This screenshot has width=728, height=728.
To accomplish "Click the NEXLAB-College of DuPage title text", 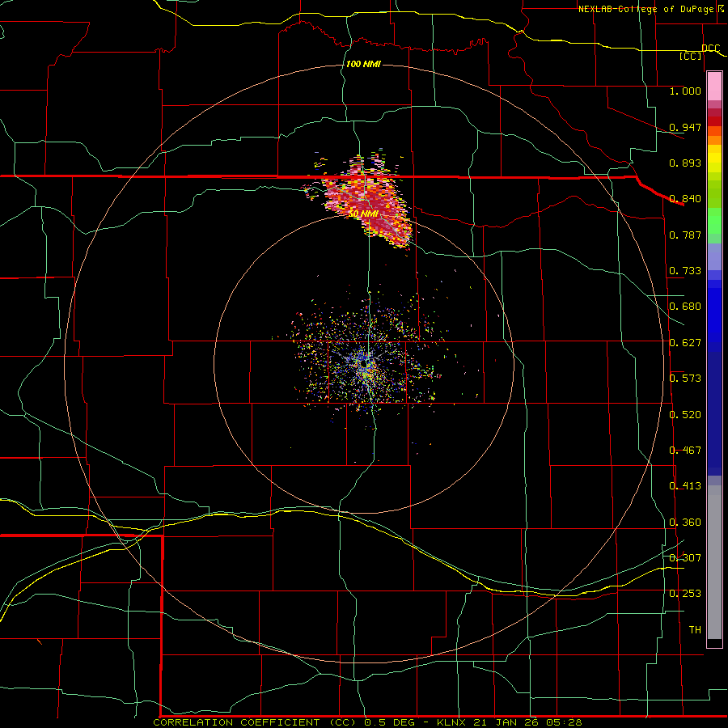I will 645,9.
